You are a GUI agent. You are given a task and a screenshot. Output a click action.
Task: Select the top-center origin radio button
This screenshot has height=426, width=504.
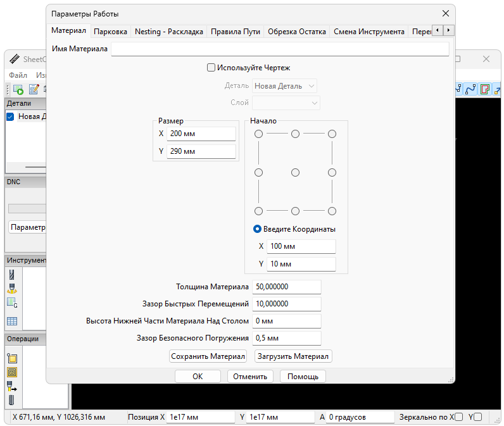(296, 134)
